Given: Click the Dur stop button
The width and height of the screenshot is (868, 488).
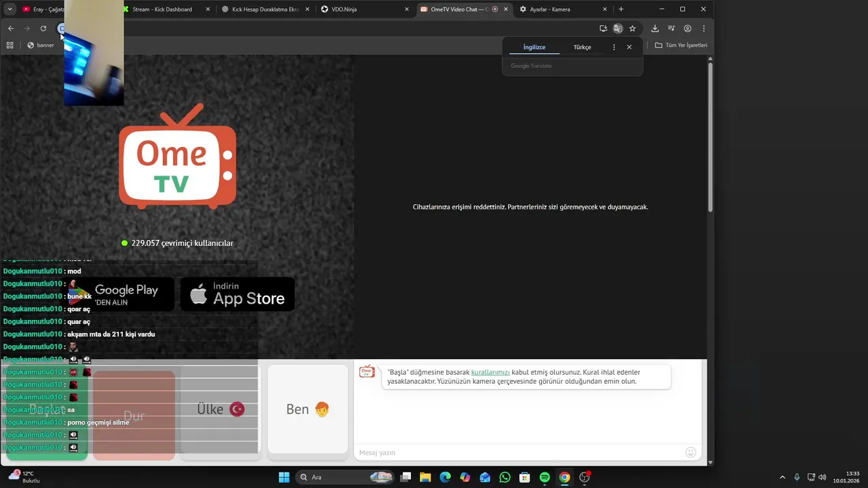Looking at the screenshot, I should [x=134, y=415].
